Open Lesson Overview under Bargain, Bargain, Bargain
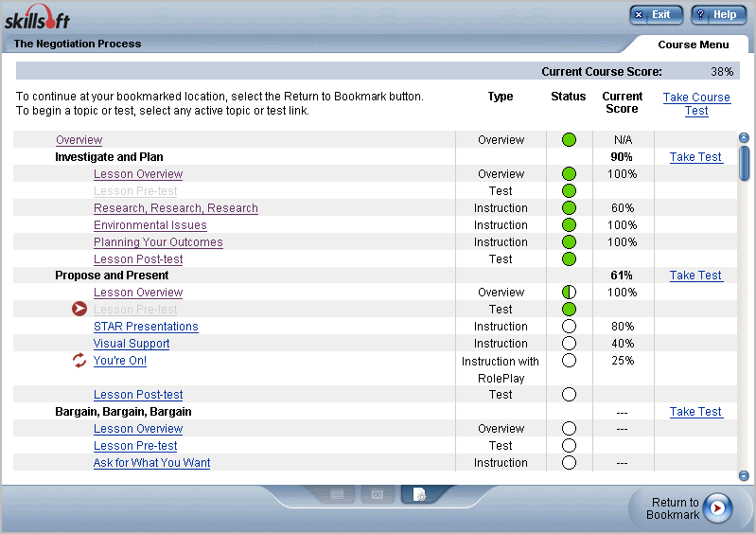This screenshot has width=756, height=534. pos(138,429)
